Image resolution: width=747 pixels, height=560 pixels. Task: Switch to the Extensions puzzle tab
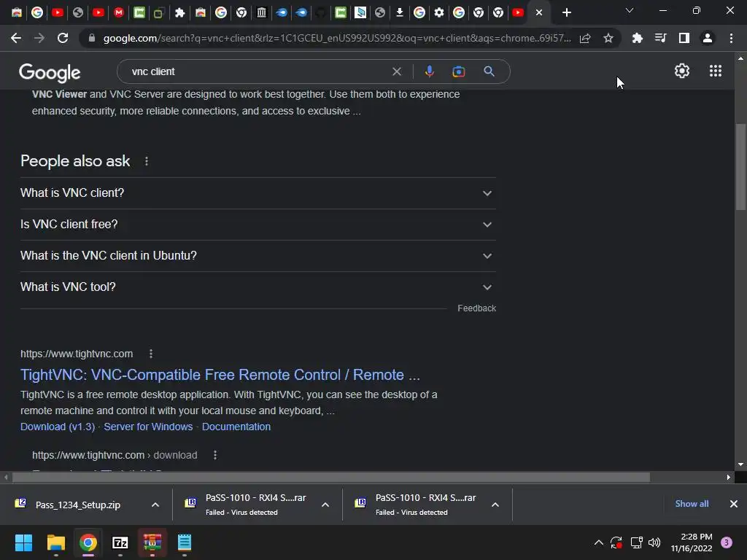pyautogui.click(x=179, y=12)
